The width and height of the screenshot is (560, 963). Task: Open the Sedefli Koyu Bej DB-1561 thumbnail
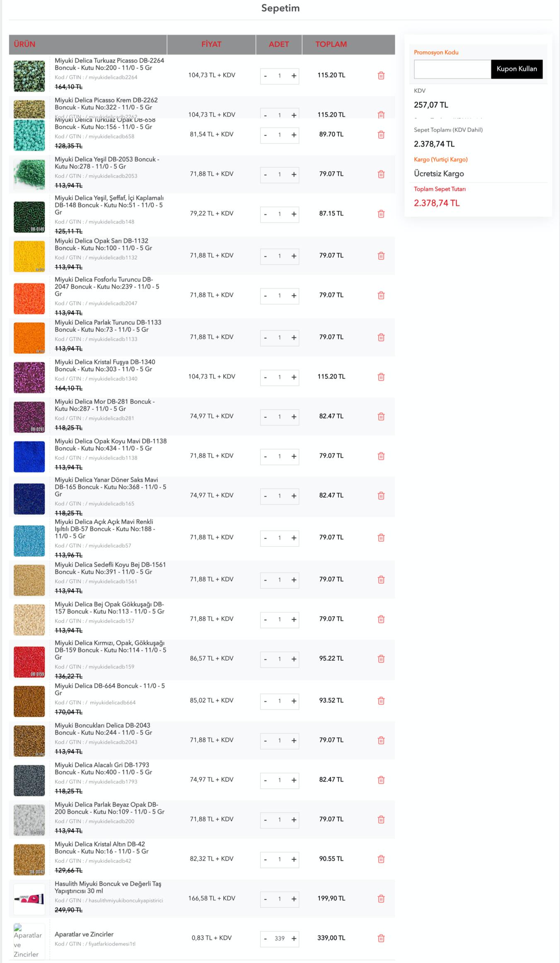click(x=29, y=580)
